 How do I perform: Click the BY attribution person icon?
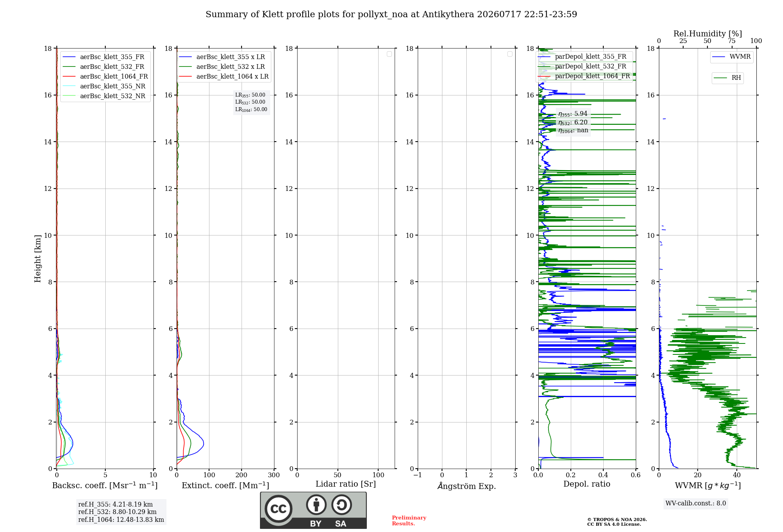316,505
